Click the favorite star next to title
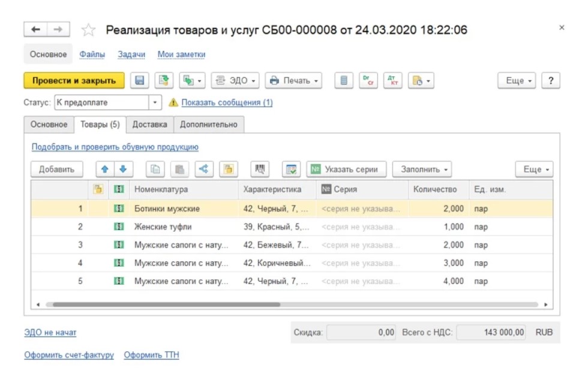This screenshot has height=368, width=588. coord(88,30)
